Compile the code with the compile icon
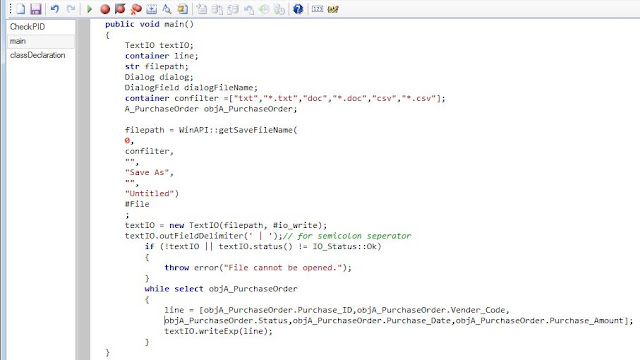The height and width of the screenshot is (360, 640). (151, 9)
